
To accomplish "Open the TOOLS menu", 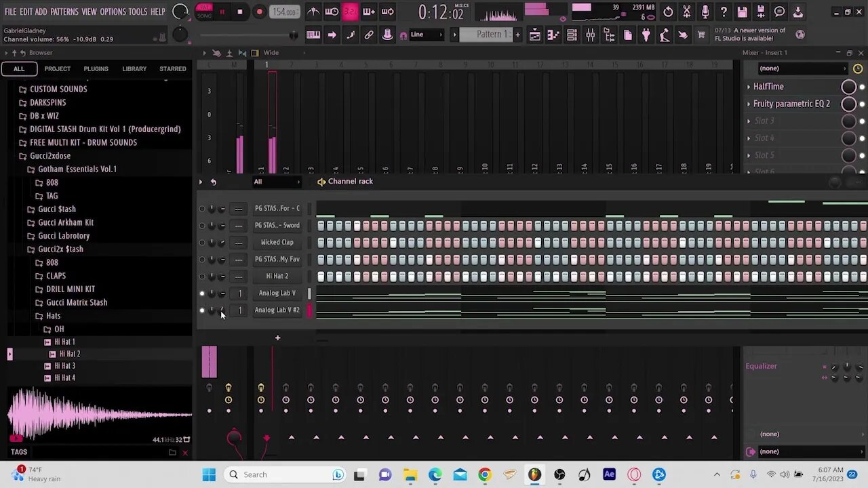I will pos(138,12).
